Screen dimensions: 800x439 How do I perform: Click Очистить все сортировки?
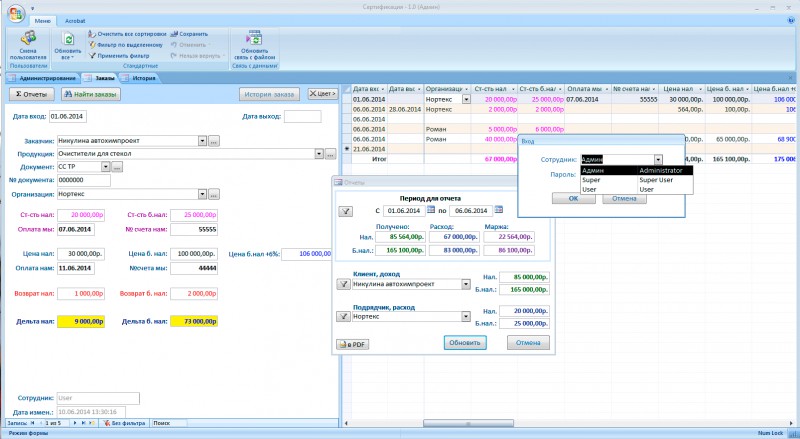pyautogui.click(x=128, y=34)
